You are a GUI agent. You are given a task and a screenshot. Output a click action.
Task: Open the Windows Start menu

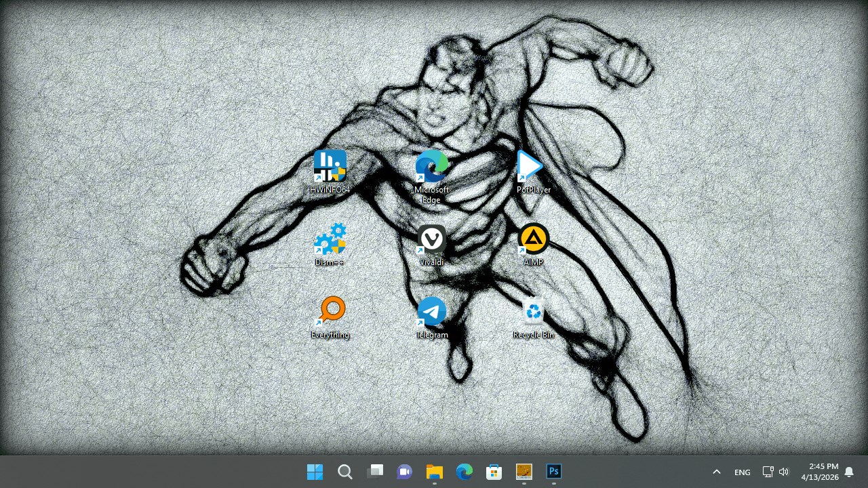click(x=315, y=472)
